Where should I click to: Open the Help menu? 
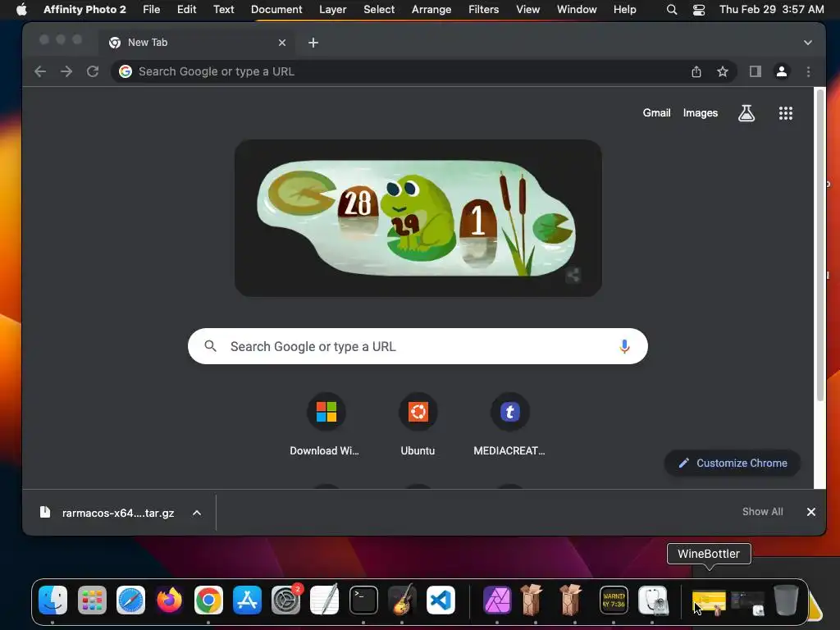[x=624, y=9]
